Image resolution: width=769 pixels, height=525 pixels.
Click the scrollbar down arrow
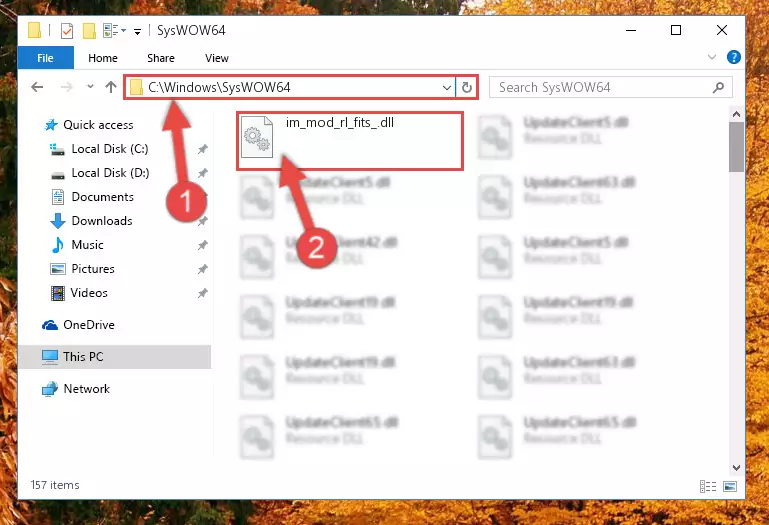pos(736,468)
